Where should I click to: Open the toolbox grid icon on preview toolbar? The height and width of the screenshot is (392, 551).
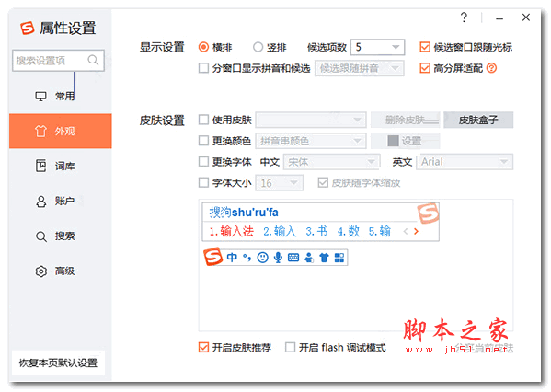tap(339, 258)
